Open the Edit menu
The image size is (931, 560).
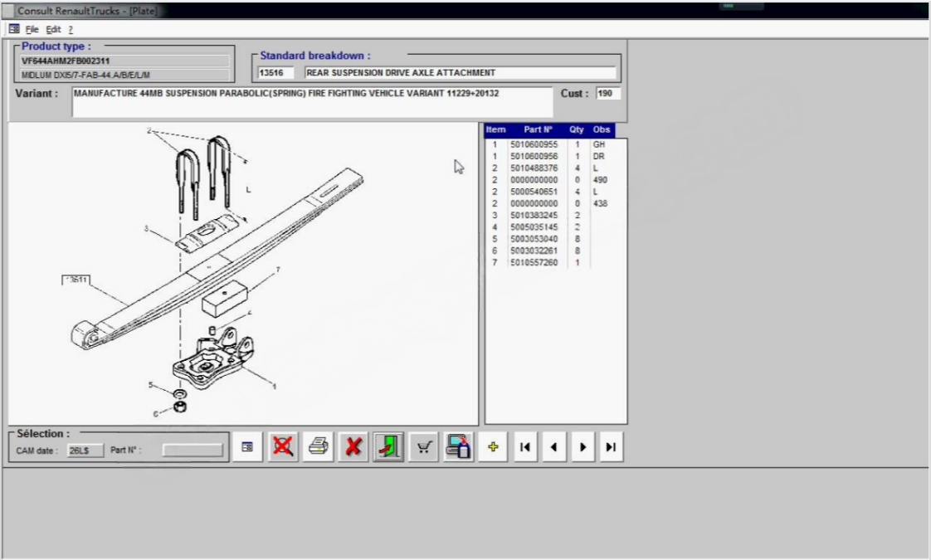click(53, 29)
